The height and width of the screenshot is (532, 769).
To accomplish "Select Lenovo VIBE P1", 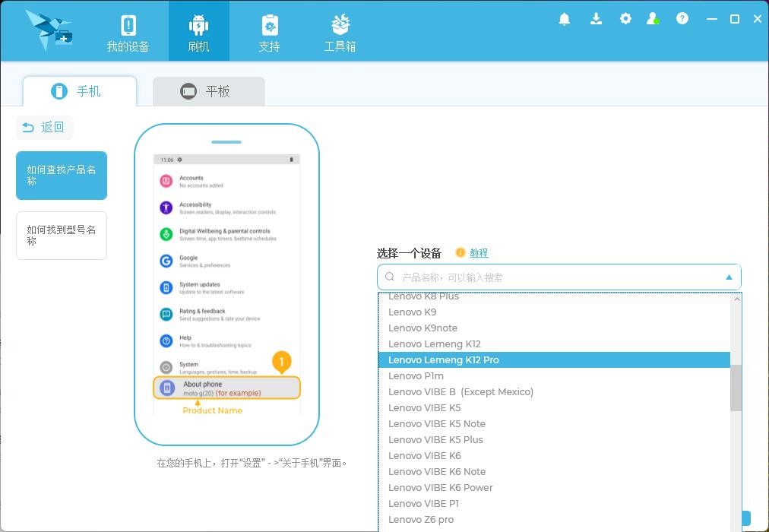I will pyautogui.click(x=554, y=503).
